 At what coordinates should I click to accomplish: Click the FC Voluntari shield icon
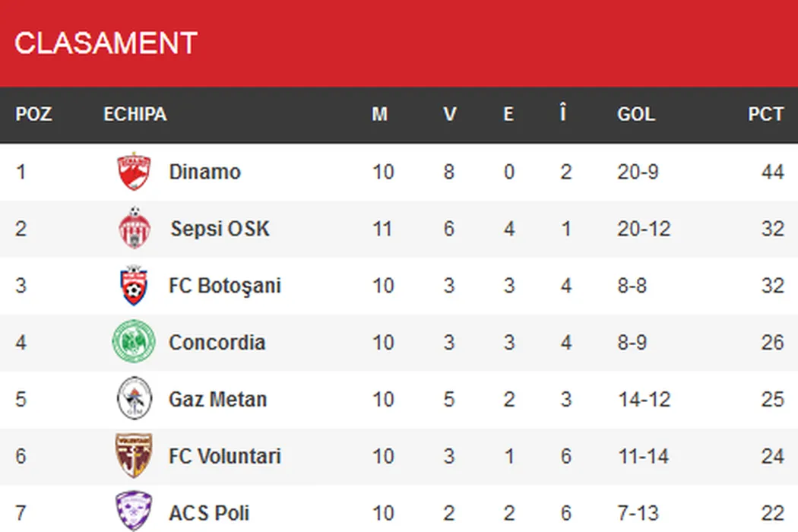(x=134, y=456)
